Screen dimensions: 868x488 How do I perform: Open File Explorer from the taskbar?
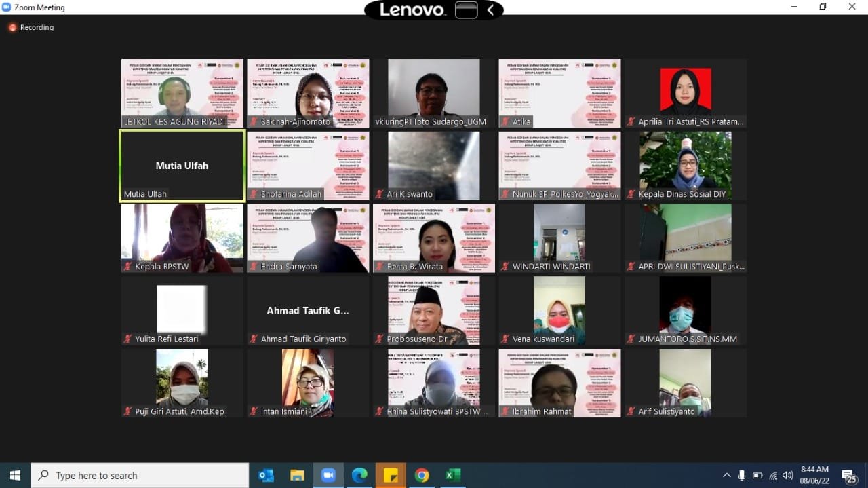297,476
